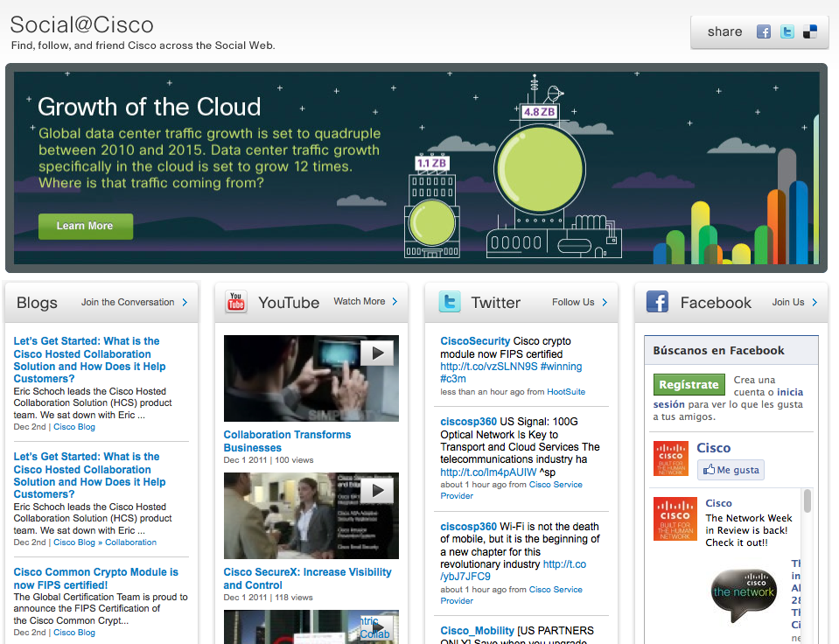Image resolution: width=839 pixels, height=644 pixels.
Task: Open Cisco SecureX: Increase Visibility title
Action: point(307,578)
